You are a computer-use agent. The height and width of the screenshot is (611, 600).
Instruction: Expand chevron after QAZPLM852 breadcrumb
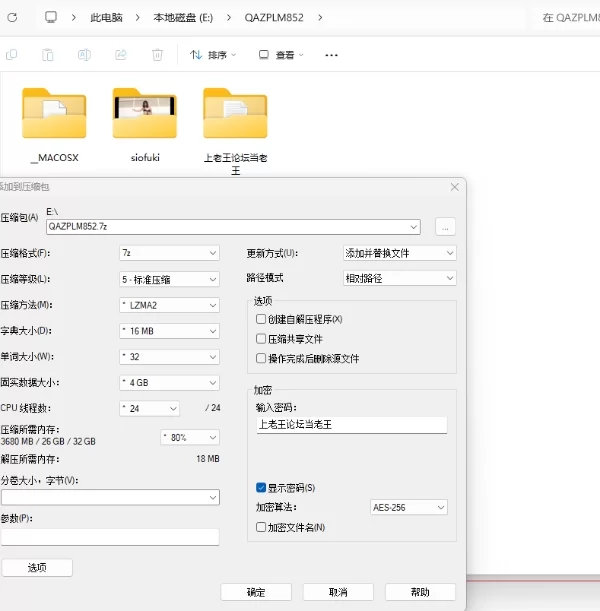[320, 18]
